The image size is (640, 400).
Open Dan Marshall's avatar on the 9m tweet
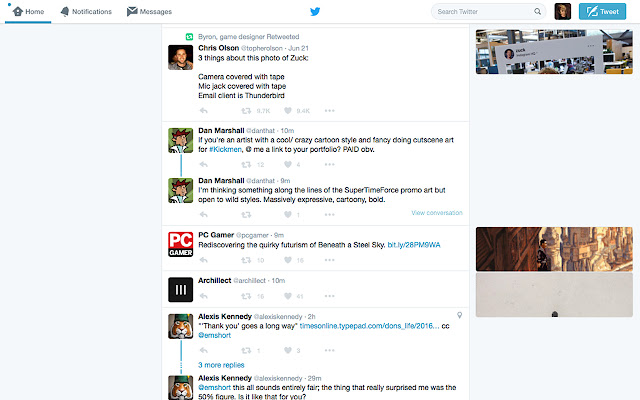point(180,191)
